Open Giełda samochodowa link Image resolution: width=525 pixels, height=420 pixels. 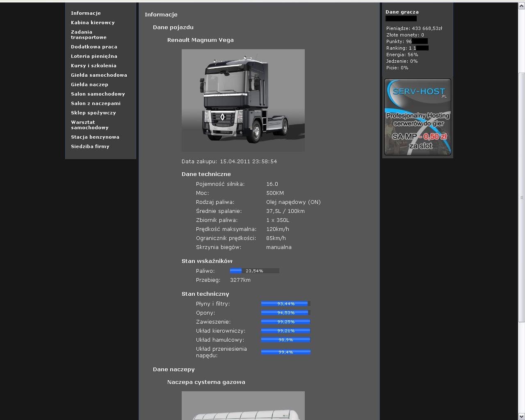99,75
